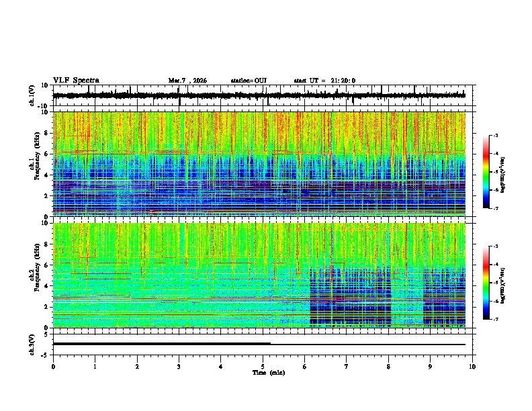Click the "0" tick label on the time axis
532x411 pixels.
(x=53, y=367)
